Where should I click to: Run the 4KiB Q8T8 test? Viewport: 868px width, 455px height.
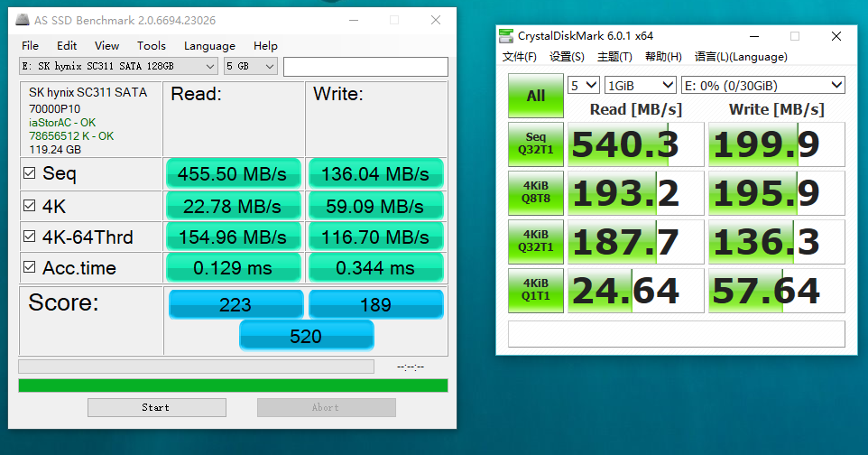536,193
